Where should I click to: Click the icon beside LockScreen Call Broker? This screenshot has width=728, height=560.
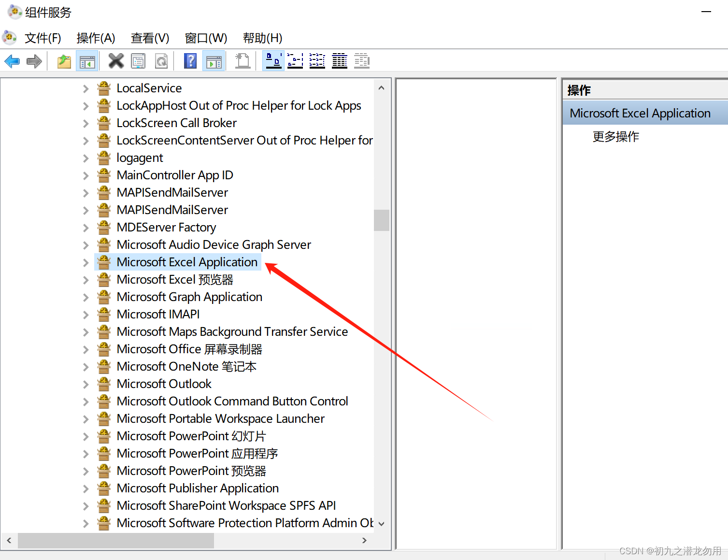tap(104, 123)
